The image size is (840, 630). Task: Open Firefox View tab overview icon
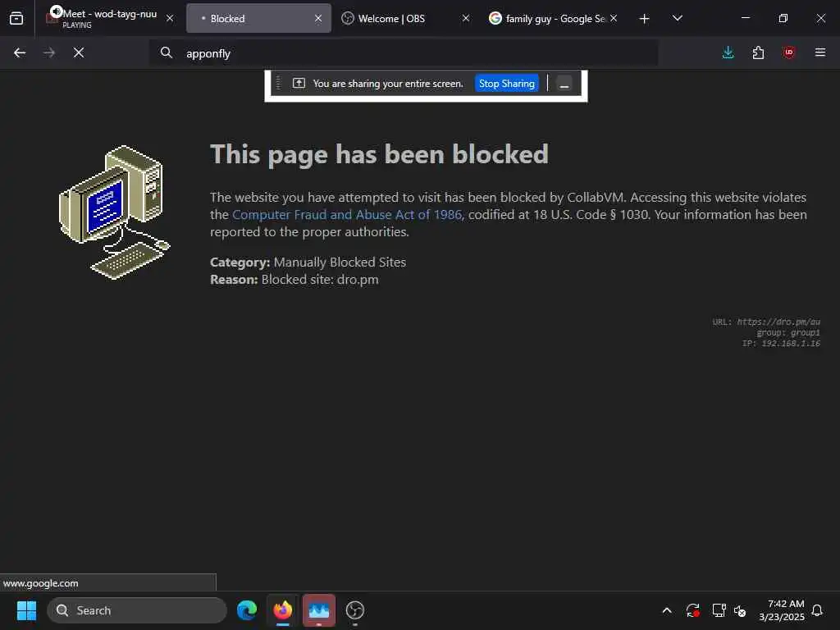tap(16, 18)
